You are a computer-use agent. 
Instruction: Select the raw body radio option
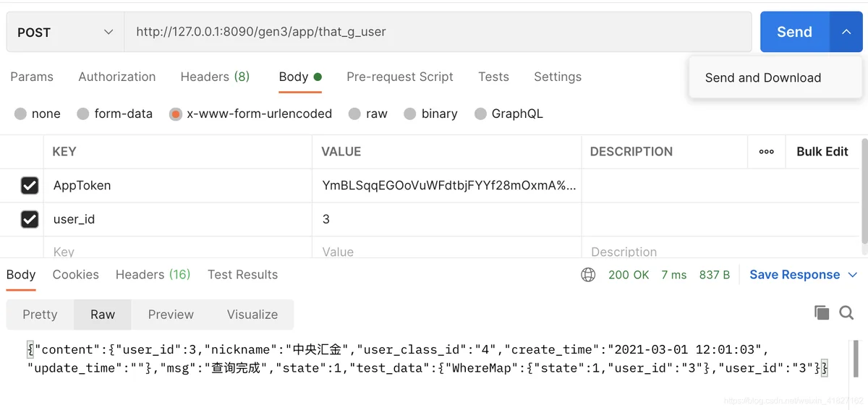click(354, 114)
